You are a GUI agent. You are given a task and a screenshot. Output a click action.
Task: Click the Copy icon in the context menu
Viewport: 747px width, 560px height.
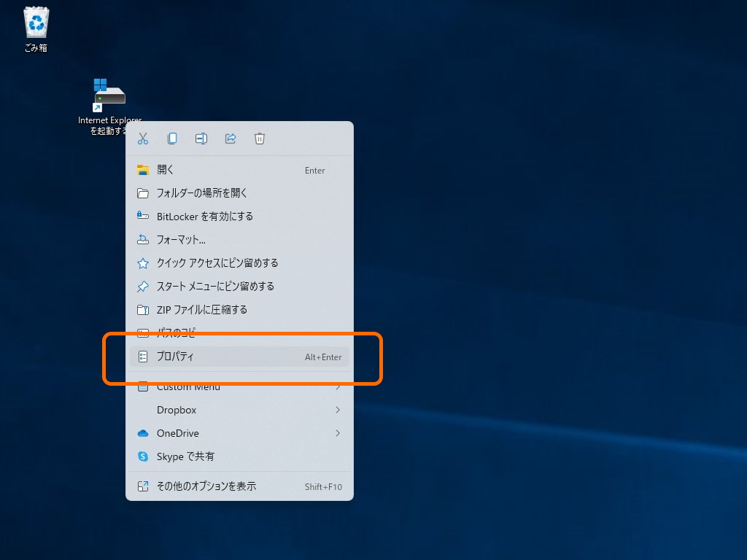click(x=172, y=139)
